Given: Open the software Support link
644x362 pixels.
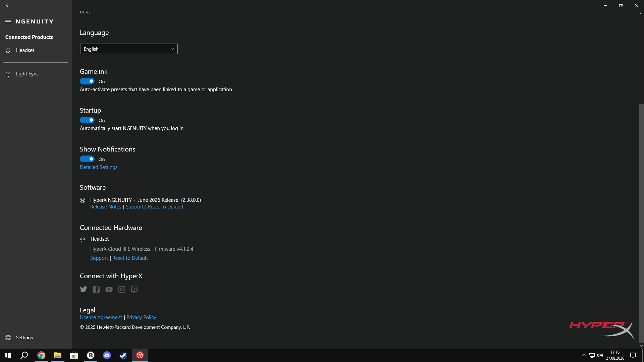Looking at the screenshot, I should pos(135,207).
